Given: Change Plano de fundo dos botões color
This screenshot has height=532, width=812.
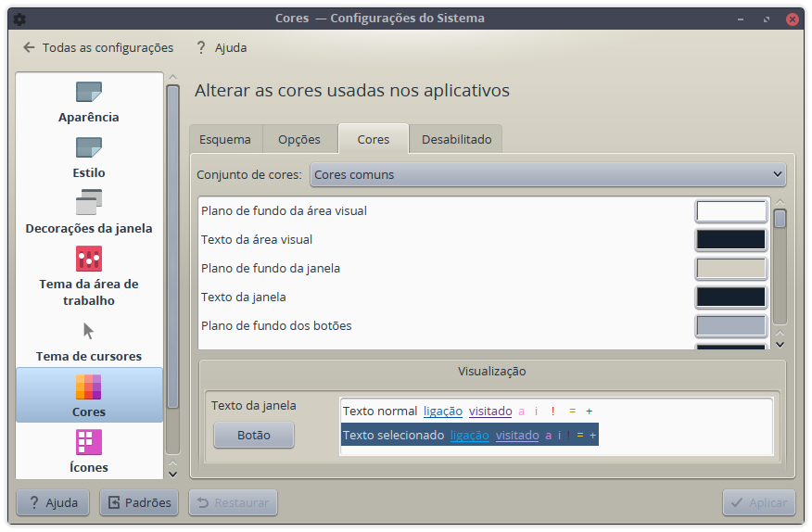Looking at the screenshot, I should 730,326.
